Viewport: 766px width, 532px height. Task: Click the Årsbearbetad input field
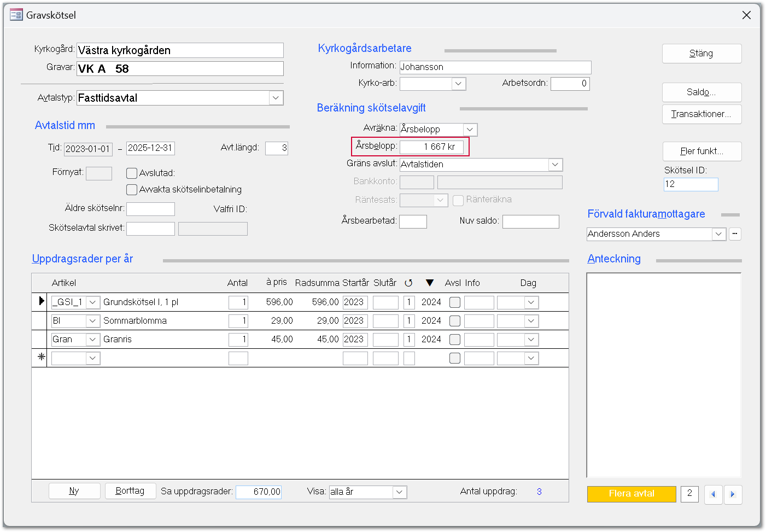tap(413, 221)
